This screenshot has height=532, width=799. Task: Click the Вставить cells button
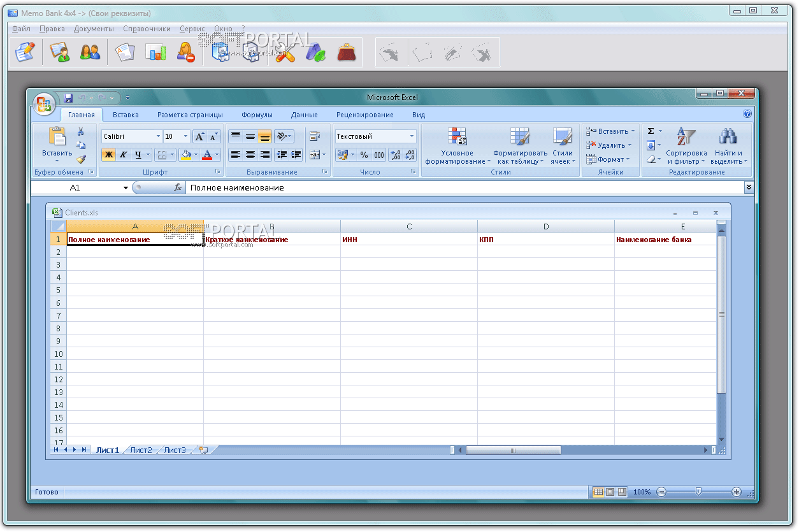pos(610,131)
